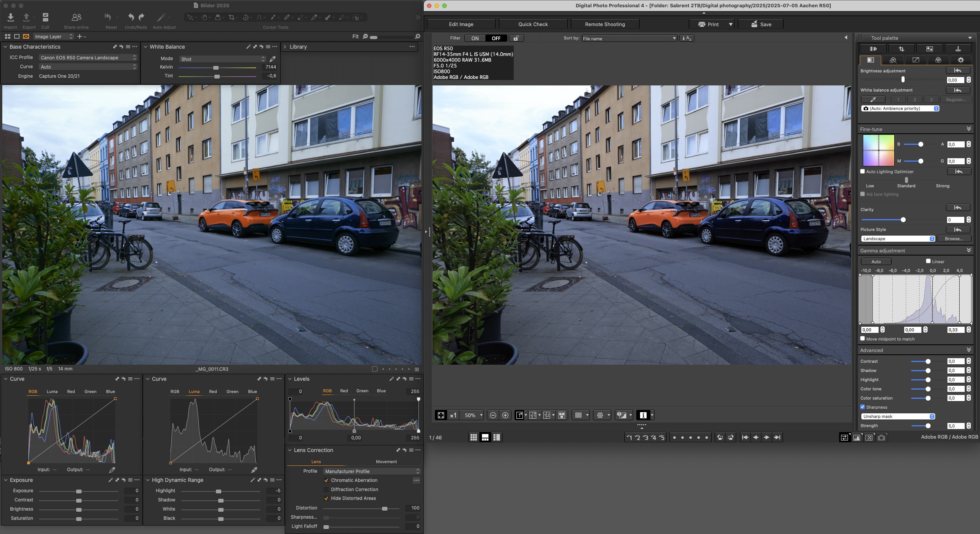The image size is (980, 534).
Task: Switch to thumbnail grid view in DPP
Action: coord(474,437)
